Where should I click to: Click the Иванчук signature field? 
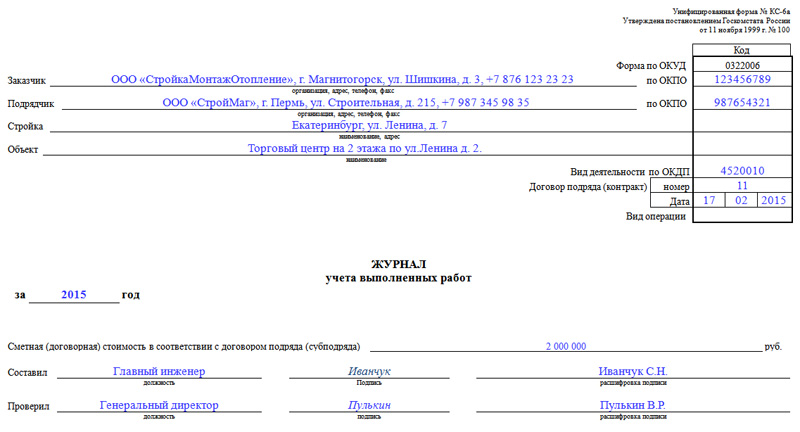click(x=369, y=372)
